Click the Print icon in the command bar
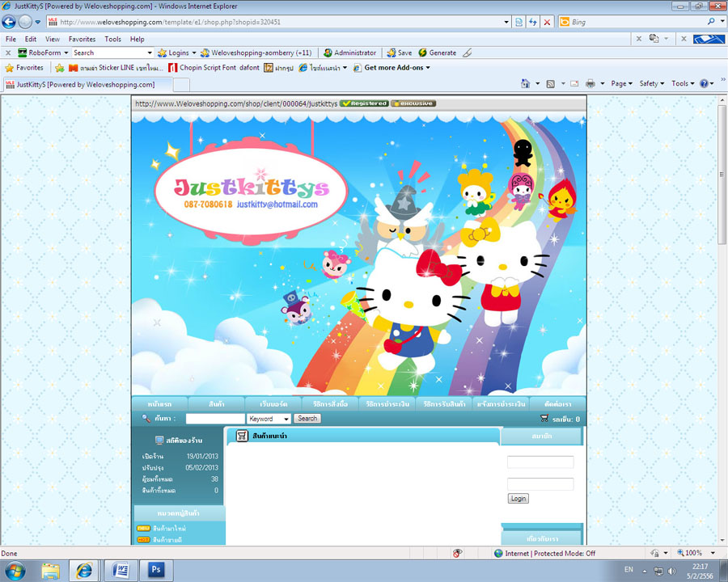Viewport: 728px width, 582px height. click(x=590, y=83)
